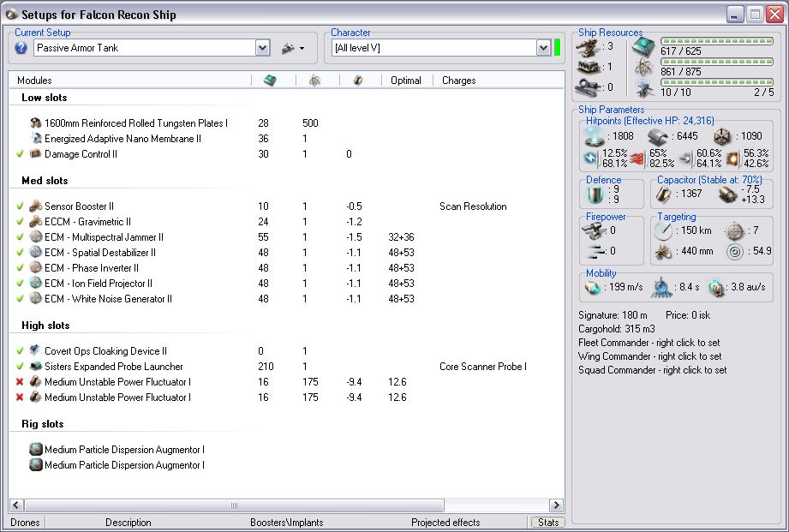Toggle the ECM - White Noise Generator II status
The image size is (789, 532).
(20, 299)
